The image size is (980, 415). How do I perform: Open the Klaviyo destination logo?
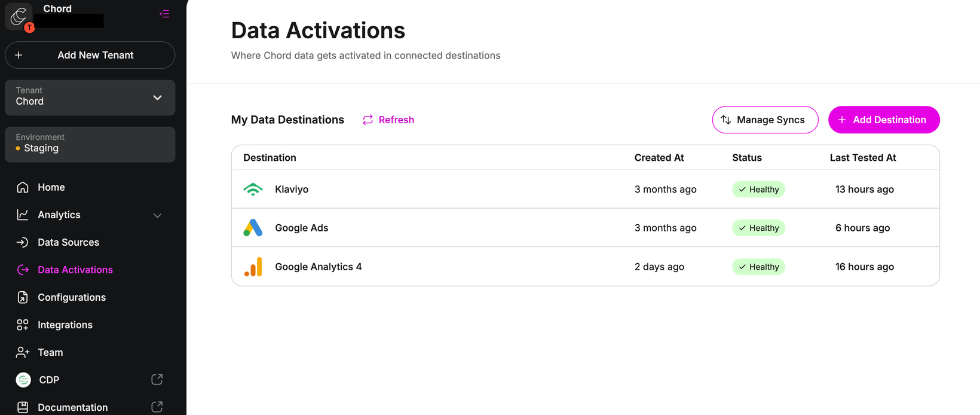pyautogui.click(x=253, y=190)
